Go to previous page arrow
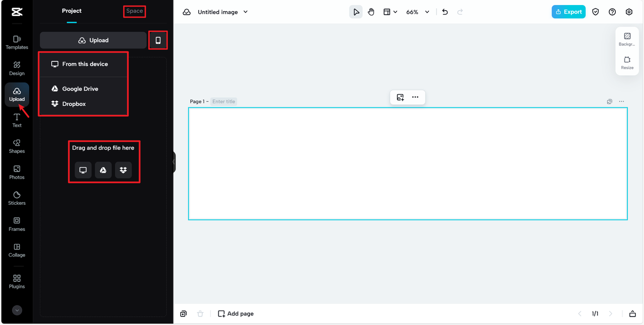The height and width of the screenshot is (325, 644). (x=580, y=313)
